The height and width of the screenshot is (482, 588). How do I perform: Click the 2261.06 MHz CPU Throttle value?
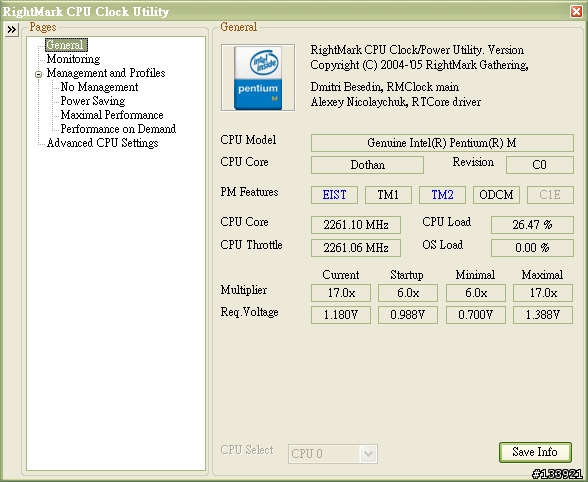click(x=356, y=248)
